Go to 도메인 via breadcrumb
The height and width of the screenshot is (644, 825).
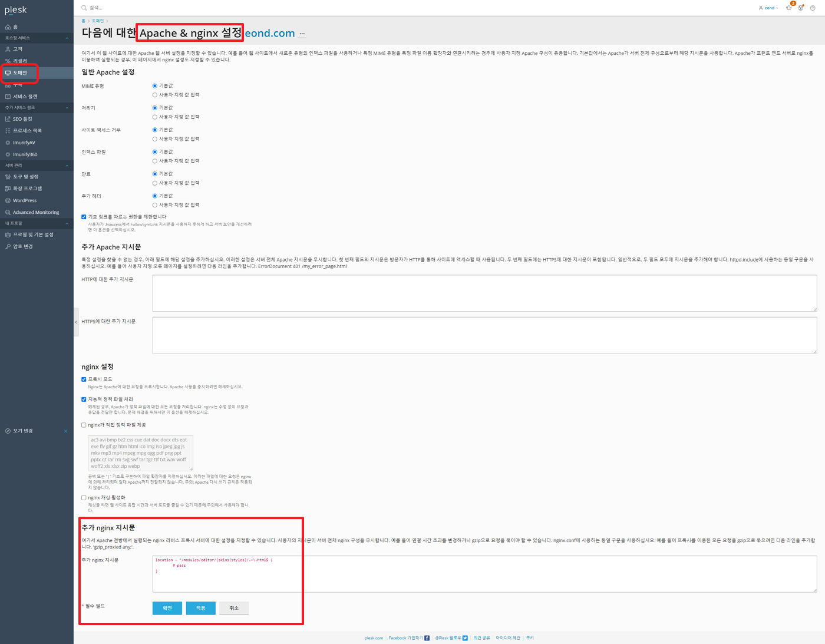click(98, 21)
